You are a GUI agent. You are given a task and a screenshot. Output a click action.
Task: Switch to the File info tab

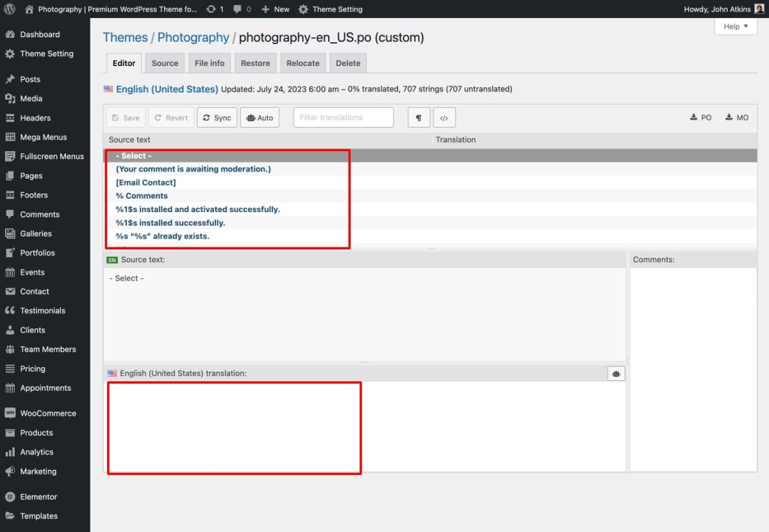click(209, 63)
